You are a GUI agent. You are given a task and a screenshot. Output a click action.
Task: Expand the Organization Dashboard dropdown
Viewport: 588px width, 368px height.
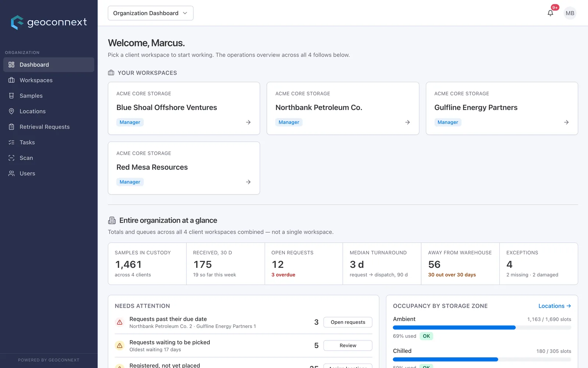click(151, 13)
